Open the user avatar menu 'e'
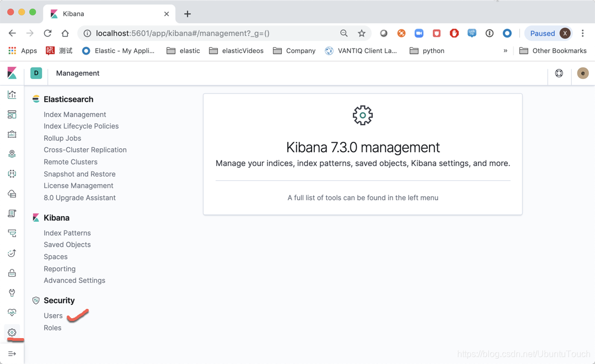595x364 pixels. (x=583, y=73)
